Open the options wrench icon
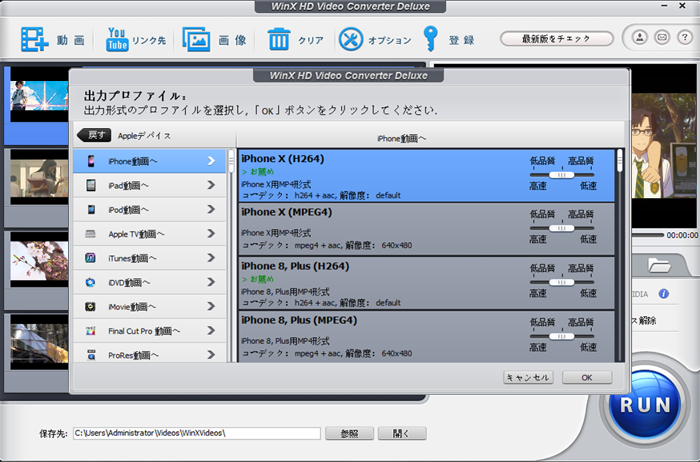Viewport: 700px width, 462px height. (x=351, y=39)
